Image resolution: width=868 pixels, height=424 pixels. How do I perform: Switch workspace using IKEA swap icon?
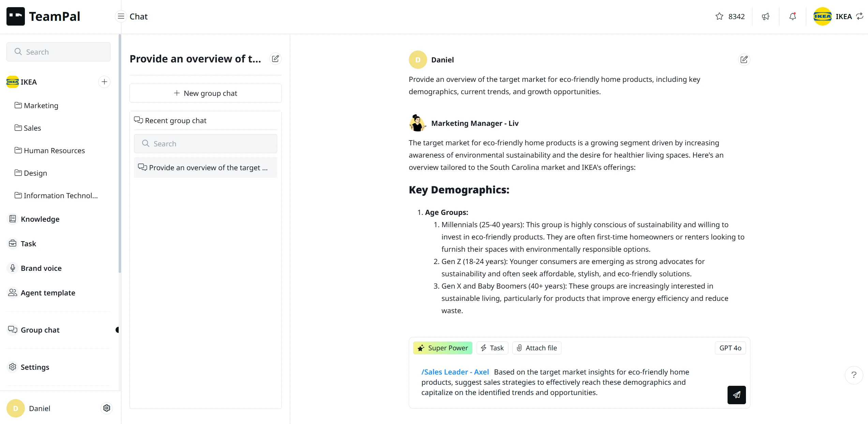point(860,16)
